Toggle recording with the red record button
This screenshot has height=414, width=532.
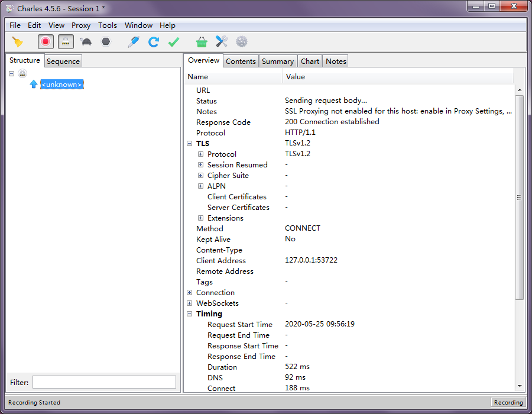pos(46,41)
